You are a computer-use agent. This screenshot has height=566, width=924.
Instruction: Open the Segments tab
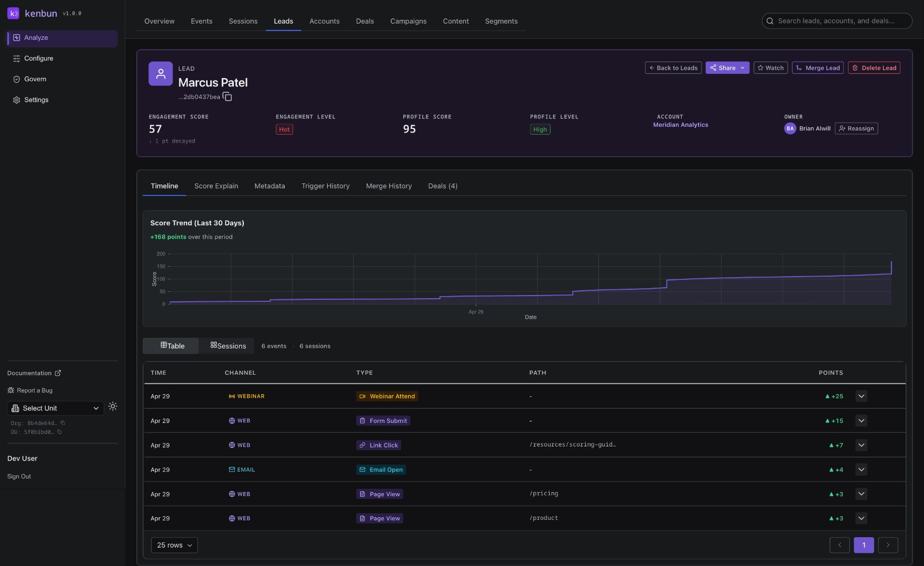[x=501, y=21]
